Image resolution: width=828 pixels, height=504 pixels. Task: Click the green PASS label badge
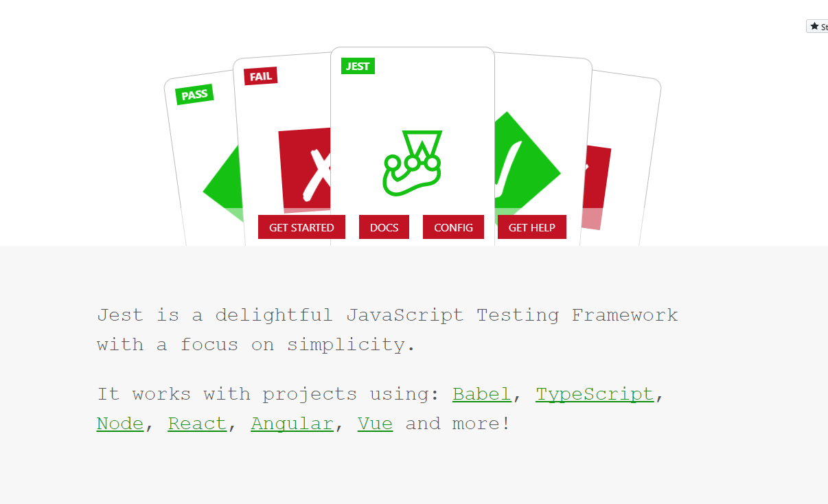194,95
